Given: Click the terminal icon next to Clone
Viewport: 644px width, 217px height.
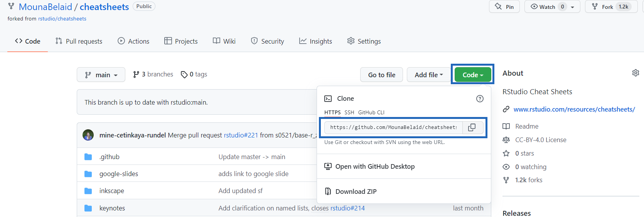Looking at the screenshot, I should click(328, 99).
